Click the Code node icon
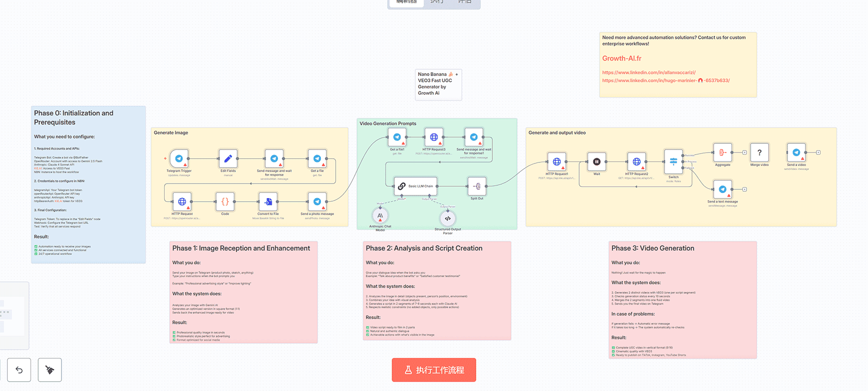The image size is (868, 391). (x=225, y=202)
